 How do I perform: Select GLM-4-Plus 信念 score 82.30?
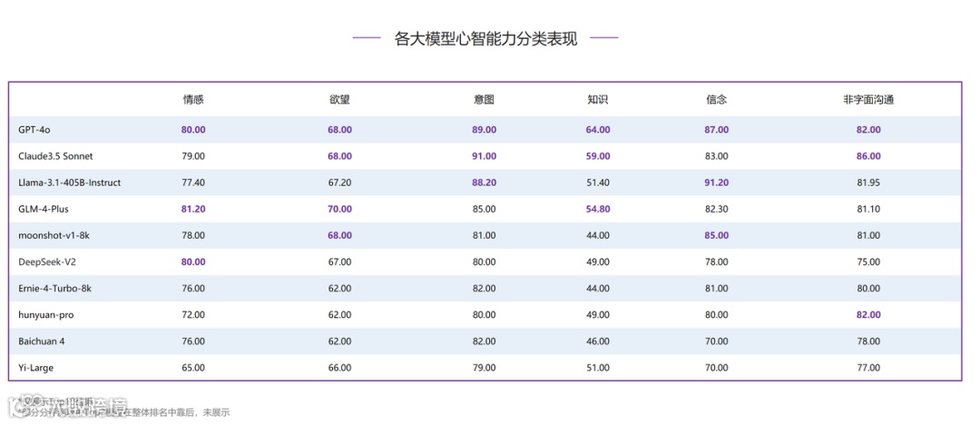tap(716, 209)
